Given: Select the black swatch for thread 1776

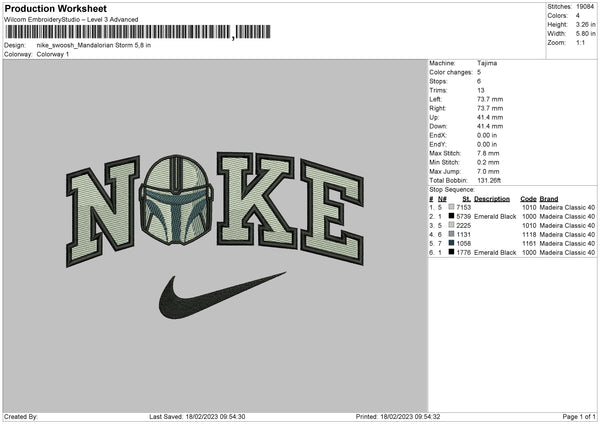Looking at the screenshot, I should [451, 252].
